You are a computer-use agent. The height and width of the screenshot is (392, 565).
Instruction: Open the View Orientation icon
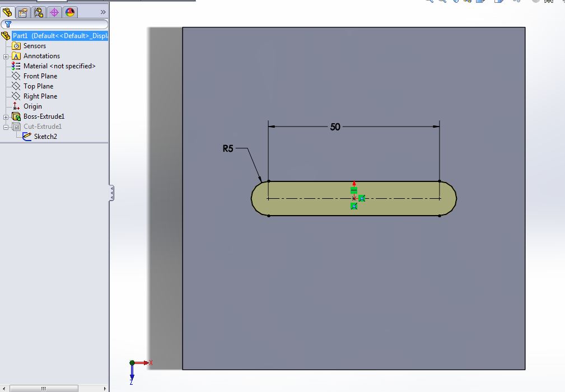coord(479,2)
